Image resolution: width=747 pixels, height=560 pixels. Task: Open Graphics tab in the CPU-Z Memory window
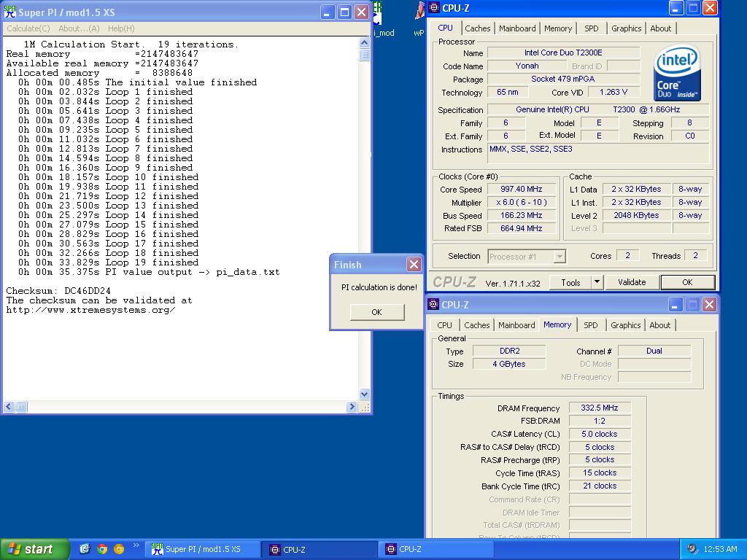click(625, 325)
